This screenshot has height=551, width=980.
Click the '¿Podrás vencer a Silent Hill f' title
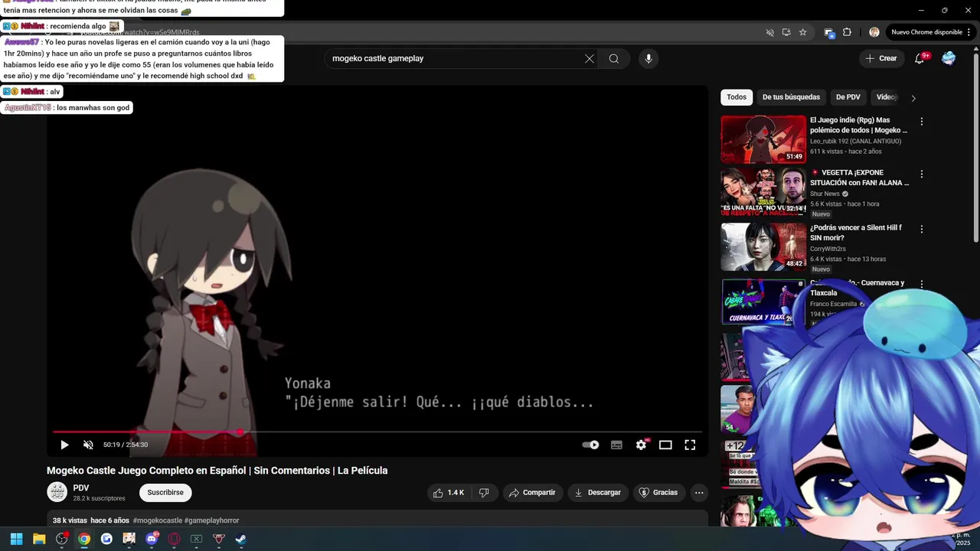coord(856,233)
